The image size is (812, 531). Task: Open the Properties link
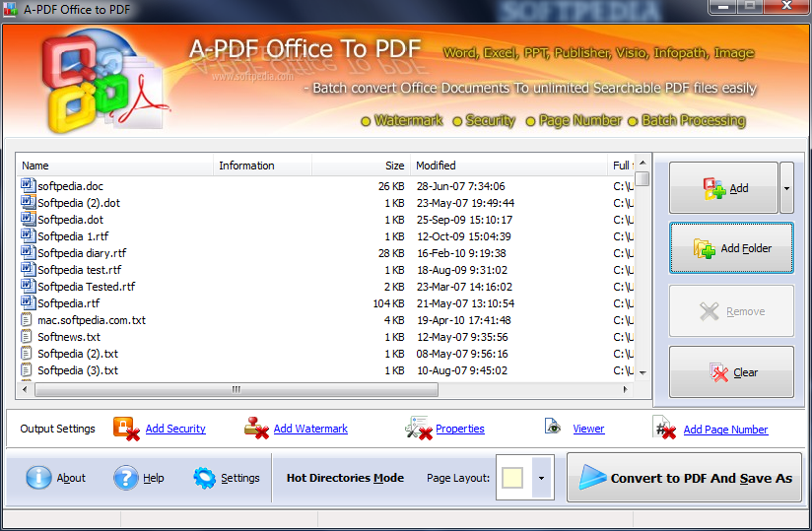pyautogui.click(x=460, y=429)
